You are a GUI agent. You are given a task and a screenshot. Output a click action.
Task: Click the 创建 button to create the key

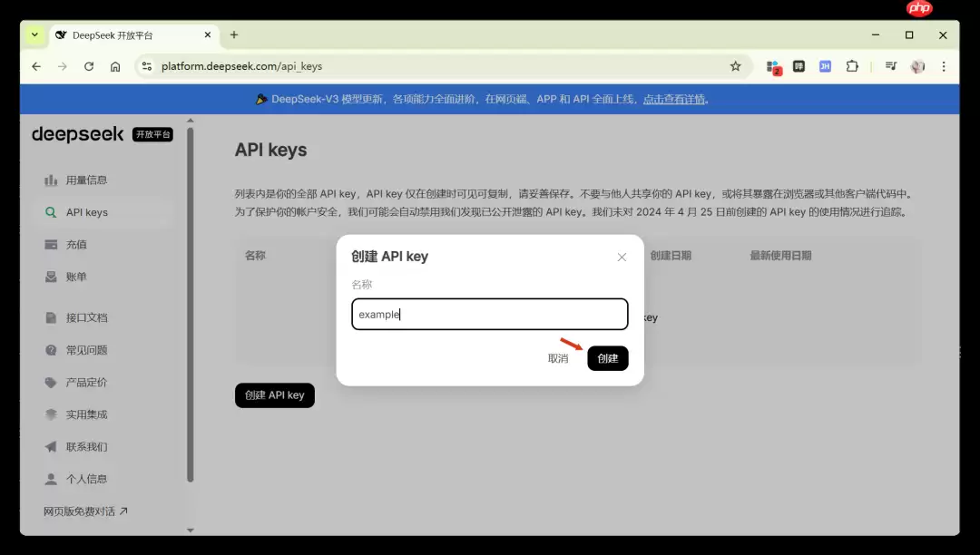[x=607, y=358]
